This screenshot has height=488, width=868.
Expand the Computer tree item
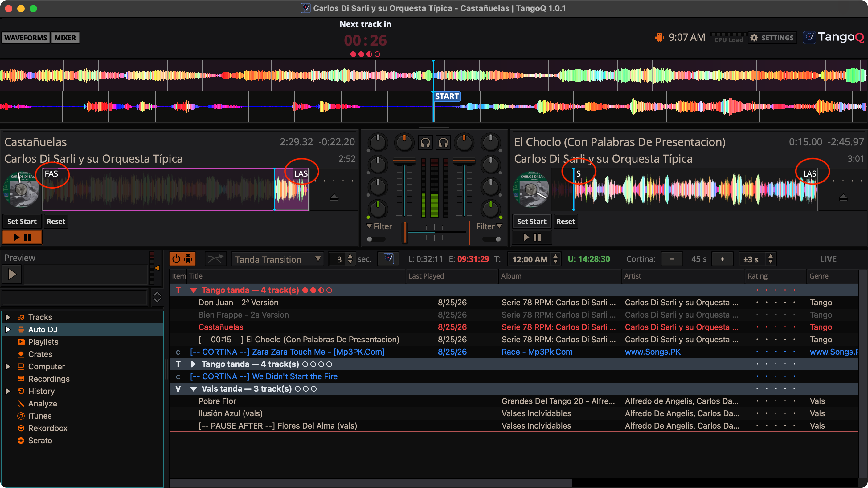coord(7,366)
